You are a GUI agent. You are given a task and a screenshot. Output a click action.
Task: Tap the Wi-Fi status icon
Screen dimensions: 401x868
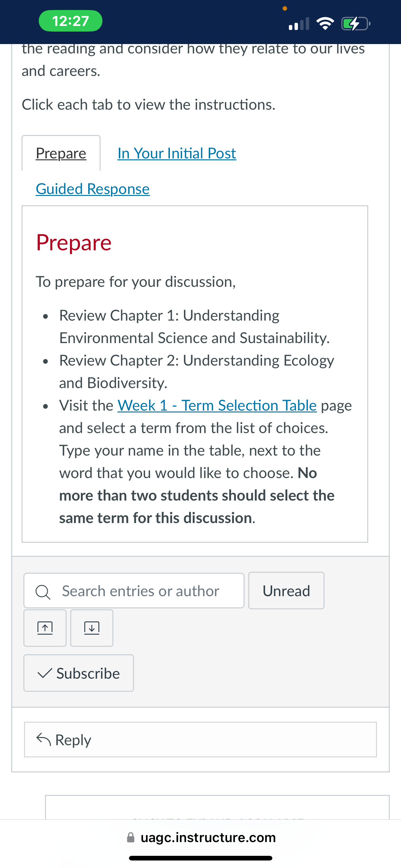(x=325, y=23)
